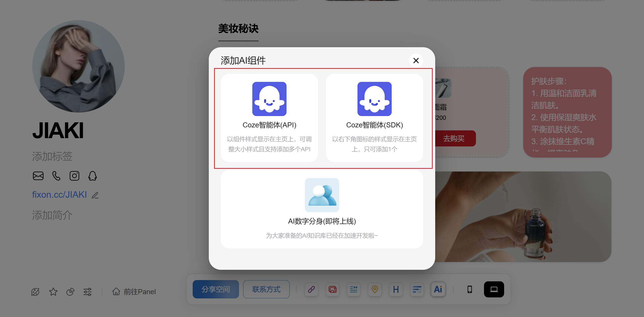The width and height of the screenshot is (644, 317).
Task: Open the QQ penguin contact icon
Action: pos(93,176)
